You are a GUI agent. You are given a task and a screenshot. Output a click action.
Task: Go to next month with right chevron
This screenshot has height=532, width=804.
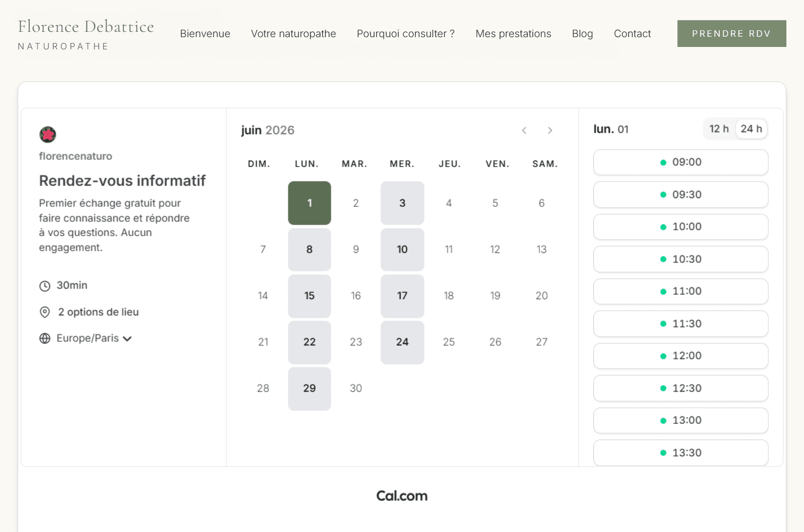click(550, 130)
